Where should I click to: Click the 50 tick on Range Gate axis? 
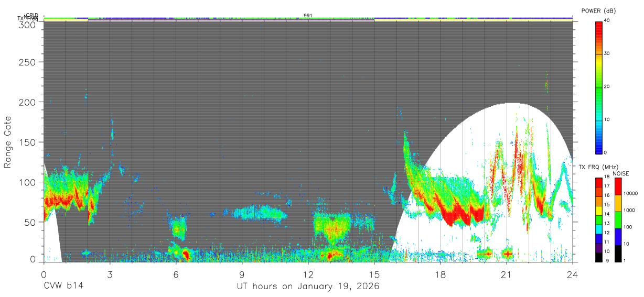point(30,222)
